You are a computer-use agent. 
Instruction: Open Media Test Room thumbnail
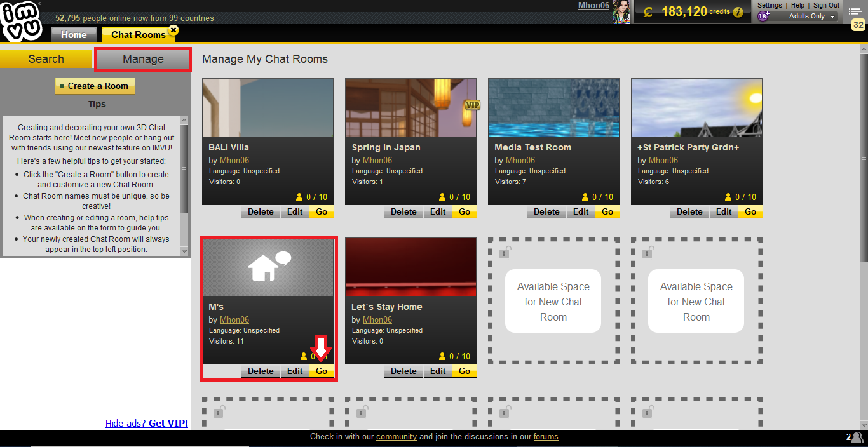tap(553, 107)
